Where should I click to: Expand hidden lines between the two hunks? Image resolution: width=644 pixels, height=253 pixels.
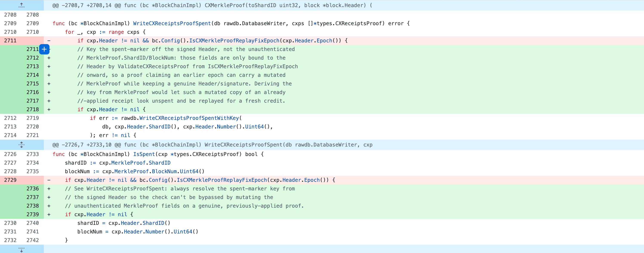pyautogui.click(x=22, y=145)
